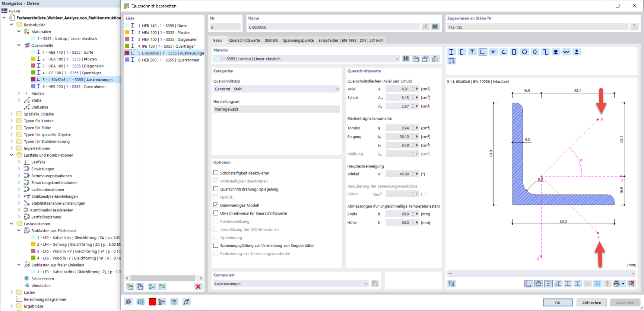This screenshot has width=644, height=311.
Task: Open the help search icon
Action: (129, 302)
